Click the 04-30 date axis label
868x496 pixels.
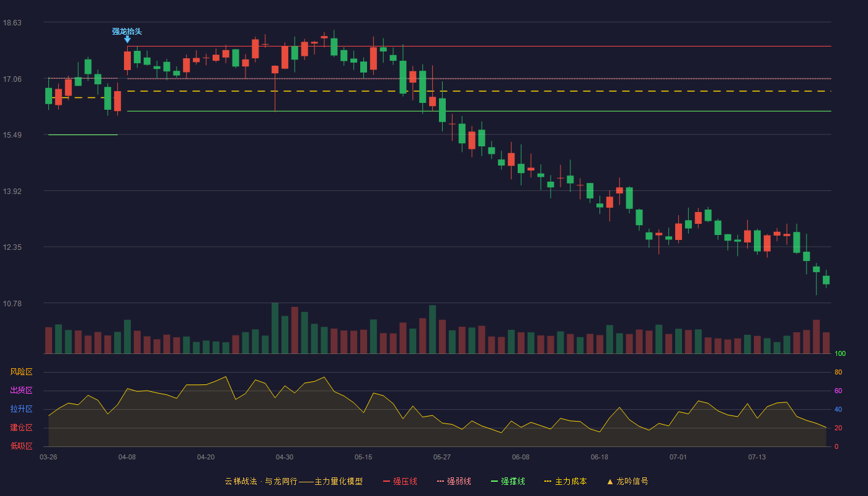[285, 457]
